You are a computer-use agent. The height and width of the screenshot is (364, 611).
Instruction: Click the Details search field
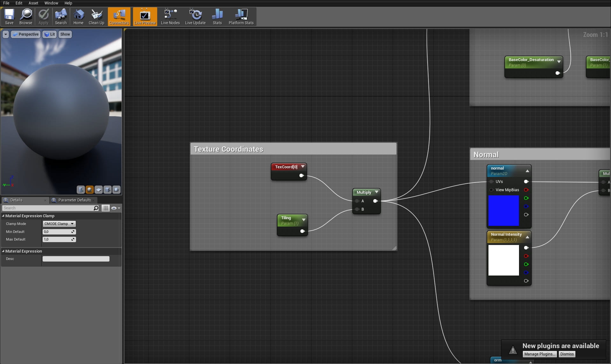[x=48, y=208]
